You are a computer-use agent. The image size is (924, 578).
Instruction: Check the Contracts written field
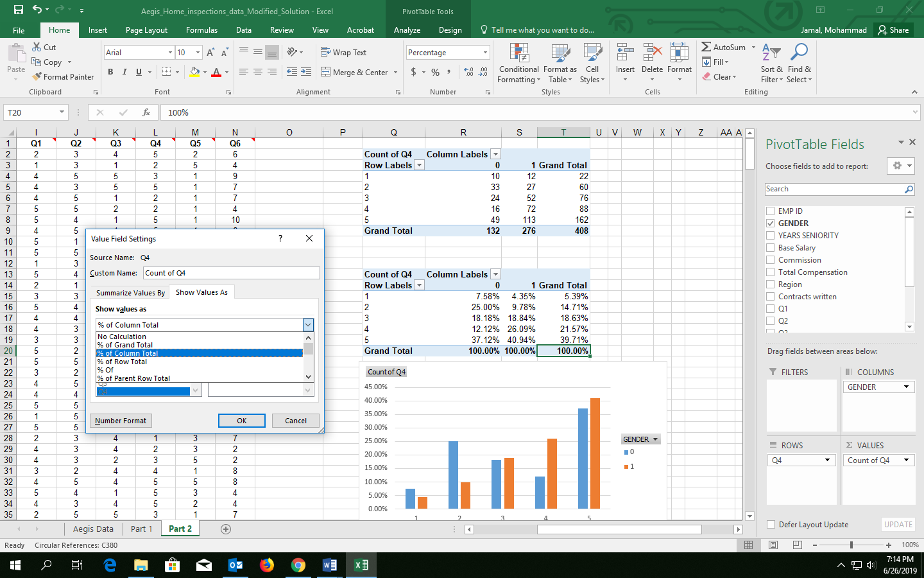coord(770,296)
